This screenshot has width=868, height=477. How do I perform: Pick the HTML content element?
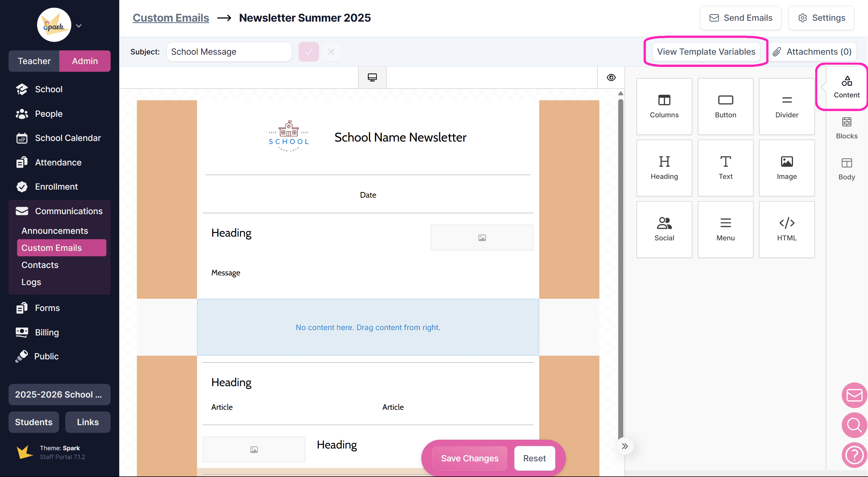(786, 229)
